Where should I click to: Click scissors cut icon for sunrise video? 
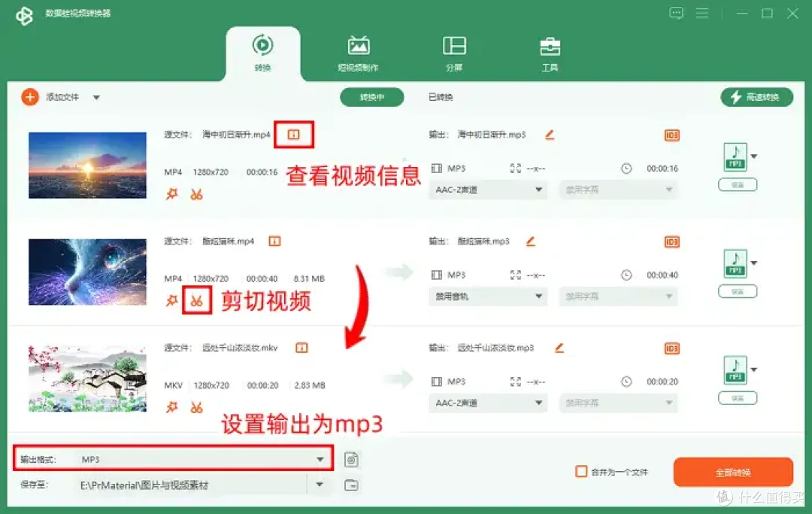[196, 194]
